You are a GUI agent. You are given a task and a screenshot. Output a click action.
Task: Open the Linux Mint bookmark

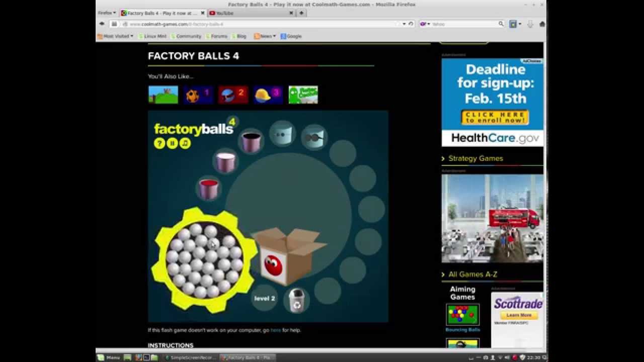coord(152,36)
